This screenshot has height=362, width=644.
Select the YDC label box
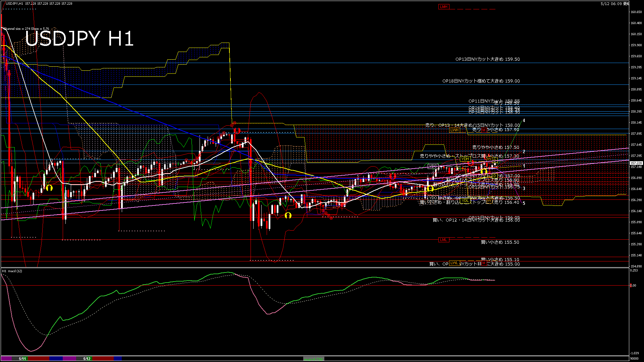tap(433, 166)
